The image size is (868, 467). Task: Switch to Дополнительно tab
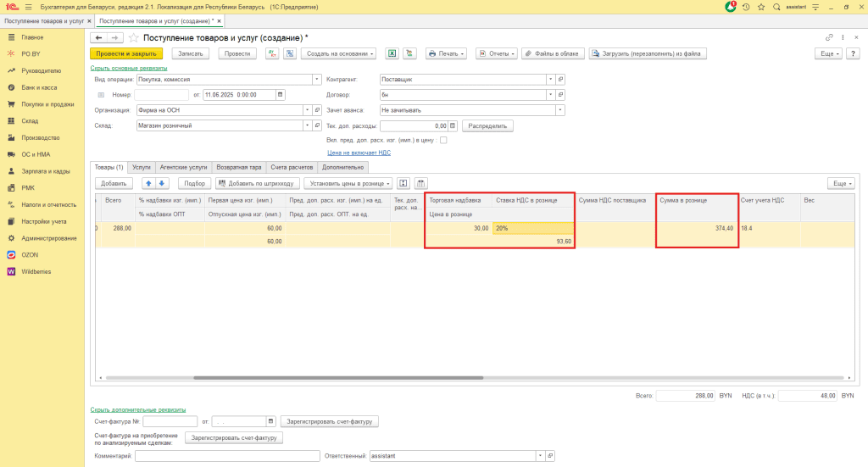(343, 167)
